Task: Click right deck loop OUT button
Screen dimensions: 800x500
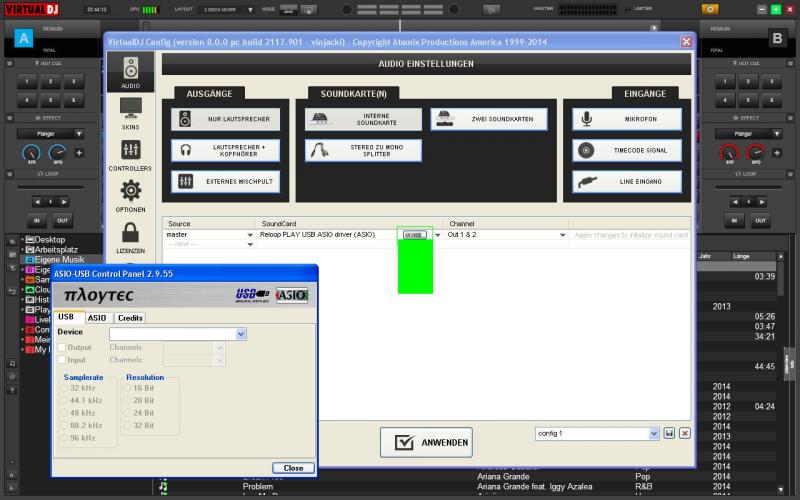Action: (x=760, y=221)
